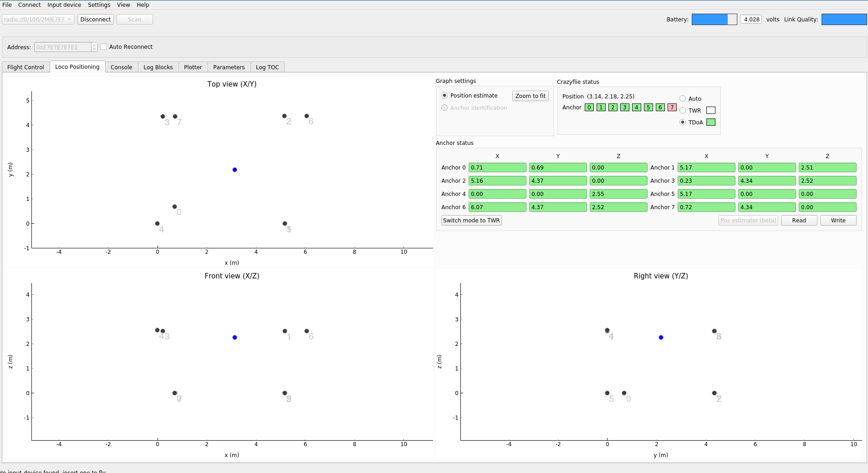Click the blue position dot in Top view
This screenshot has height=473, width=868.
coord(235,170)
